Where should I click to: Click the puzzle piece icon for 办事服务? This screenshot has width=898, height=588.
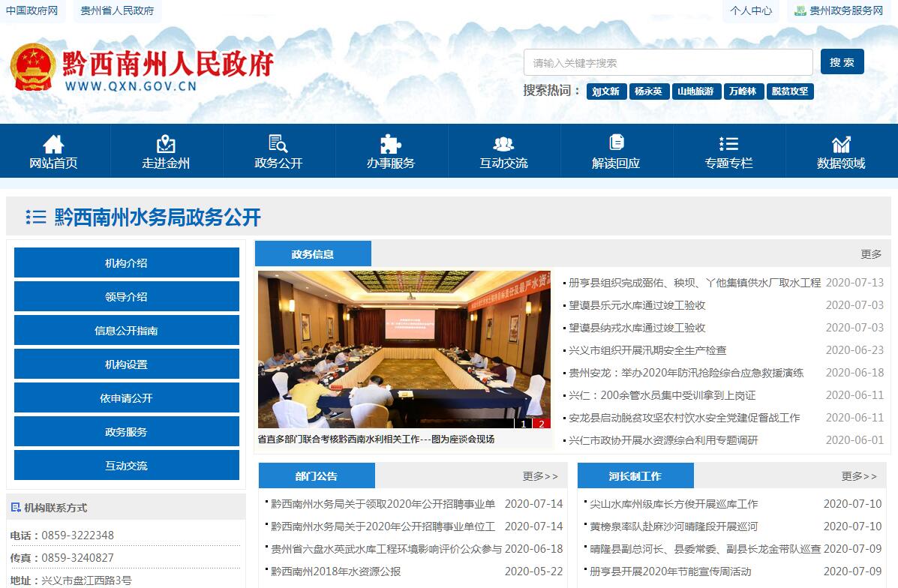pos(391,144)
